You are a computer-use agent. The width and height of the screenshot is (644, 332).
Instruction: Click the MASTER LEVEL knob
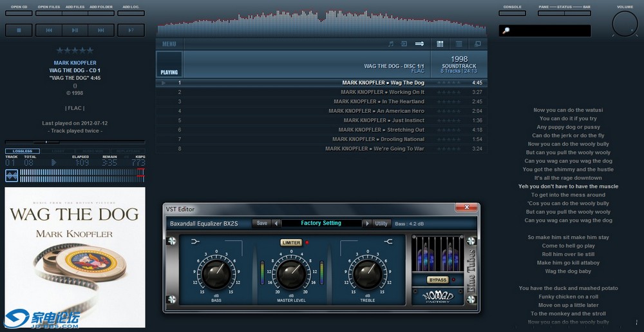[291, 275]
